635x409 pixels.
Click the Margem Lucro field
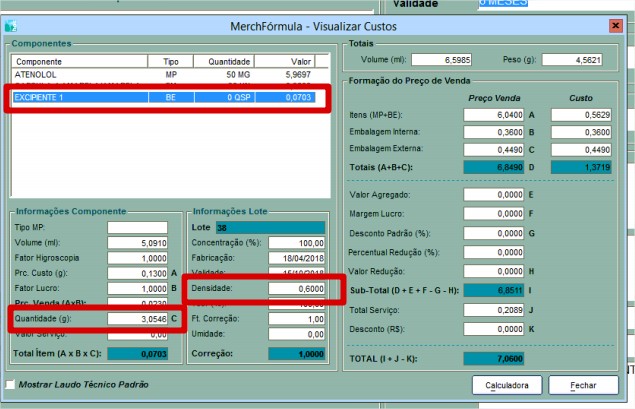tap(494, 211)
